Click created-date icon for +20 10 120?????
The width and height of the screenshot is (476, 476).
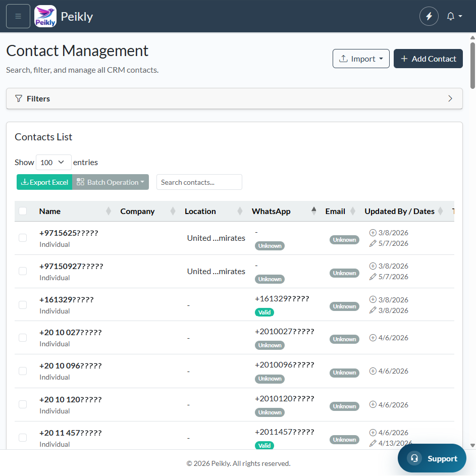click(x=373, y=404)
